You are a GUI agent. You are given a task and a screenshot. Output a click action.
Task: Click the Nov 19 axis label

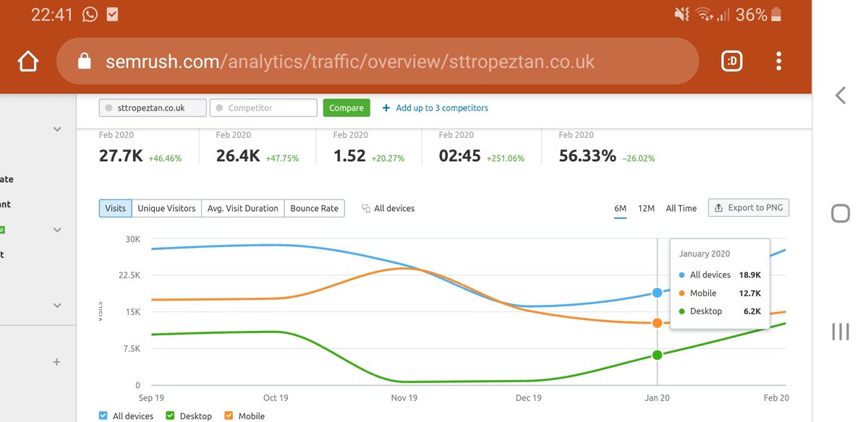[x=404, y=398]
